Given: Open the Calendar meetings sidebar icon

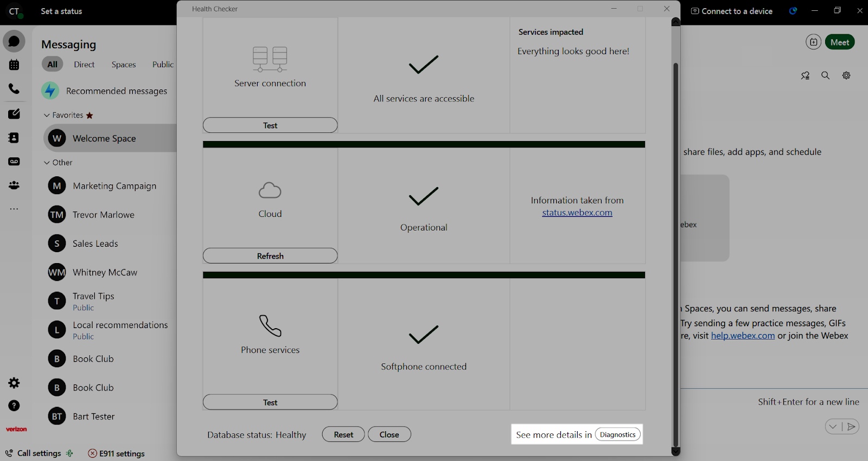Looking at the screenshot, I should (14, 65).
